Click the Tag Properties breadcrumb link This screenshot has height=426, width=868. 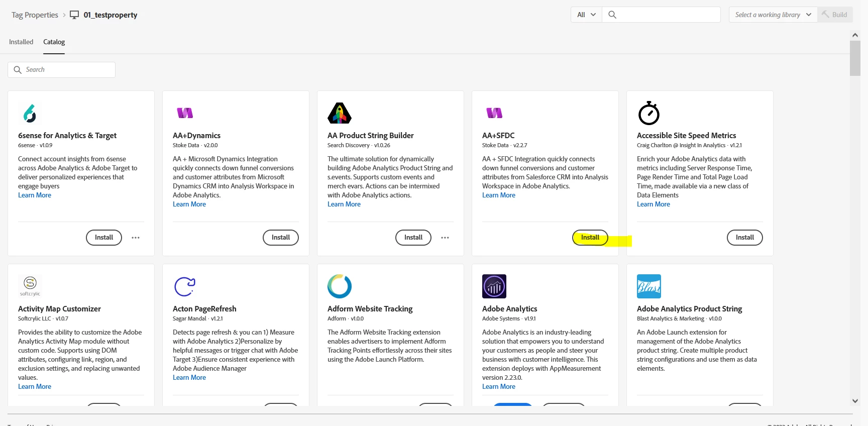click(x=35, y=15)
